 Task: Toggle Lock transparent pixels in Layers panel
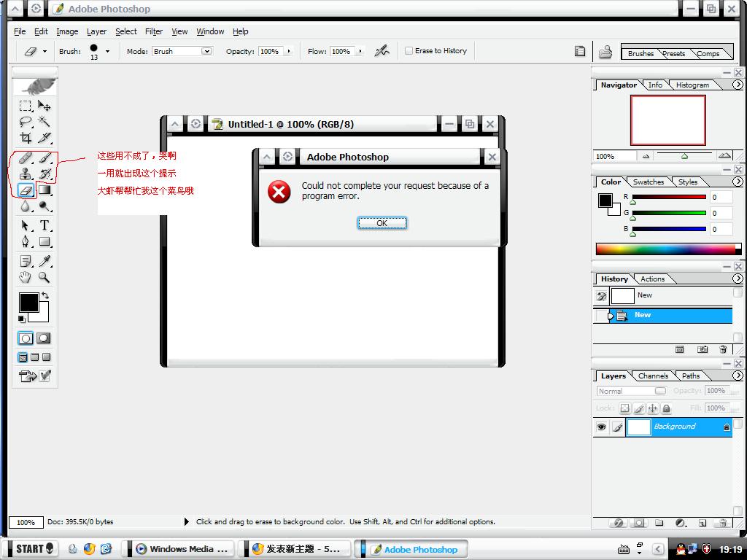tap(624, 408)
